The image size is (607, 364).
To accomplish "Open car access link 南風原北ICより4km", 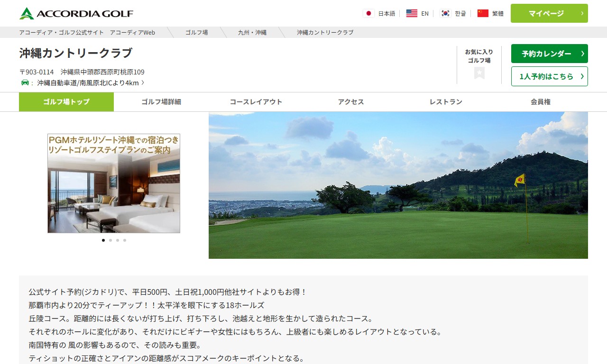I will tap(91, 82).
